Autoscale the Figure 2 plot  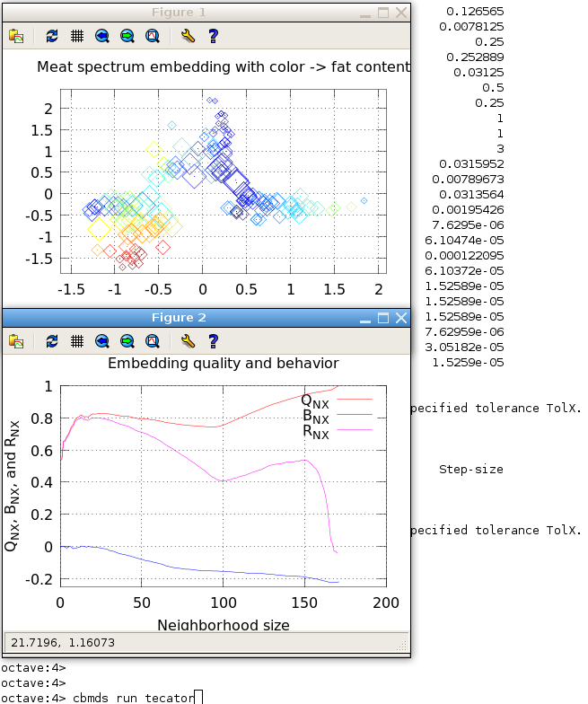[x=153, y=340]
